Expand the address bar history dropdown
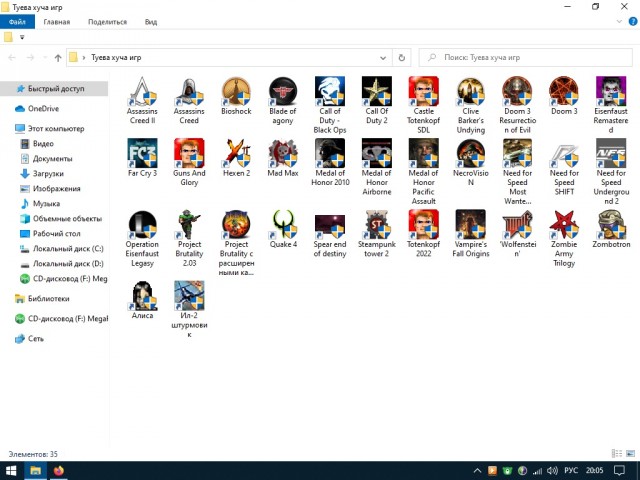This screenshot has width=640, height=480. pos(383,58)
